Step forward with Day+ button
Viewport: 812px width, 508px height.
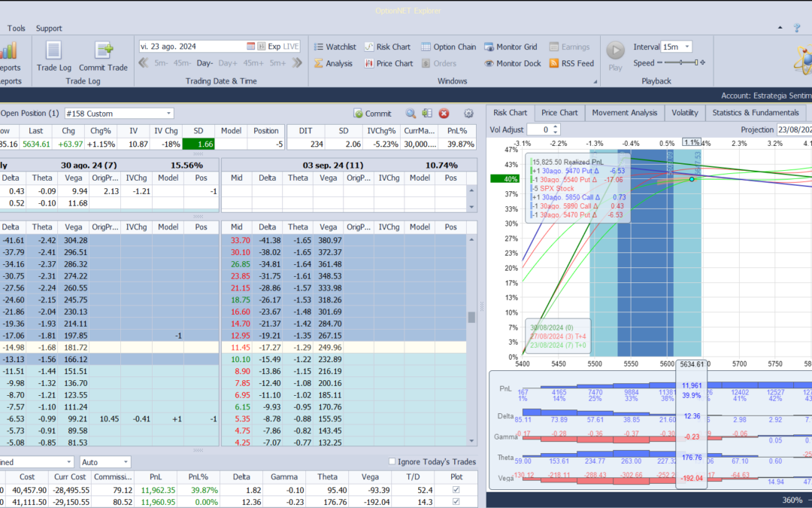coord(228,63)
